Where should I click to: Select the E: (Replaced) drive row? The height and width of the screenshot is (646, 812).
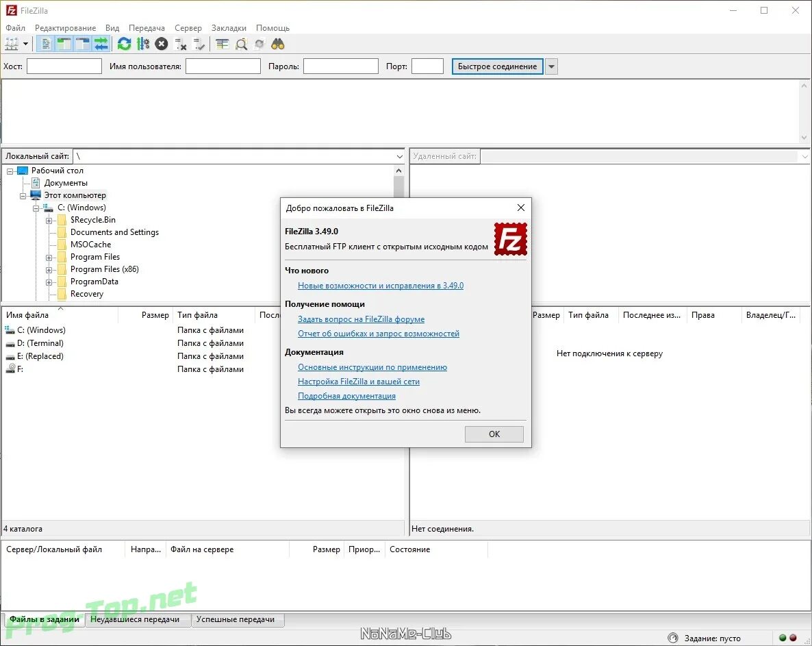coord(140,356)
